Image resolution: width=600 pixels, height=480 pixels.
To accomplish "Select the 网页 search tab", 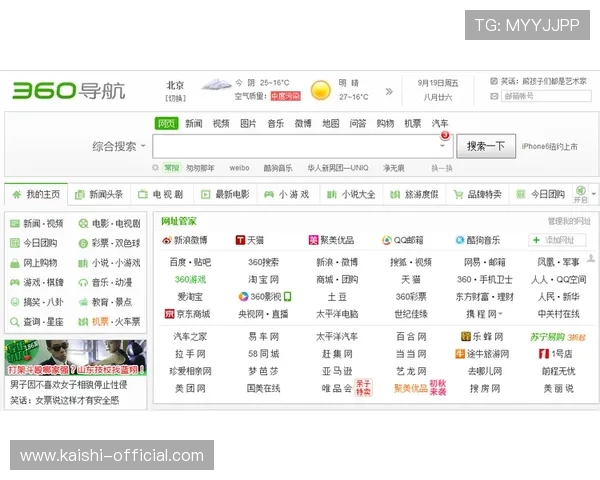I will (x=166, y=123).
